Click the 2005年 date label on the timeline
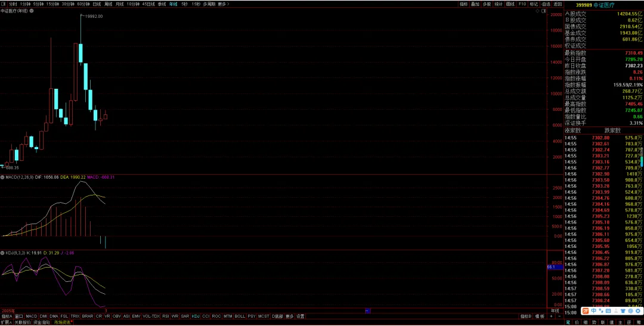This screenshot has height=326, width=644. pyautogui.click(x=7, y=311)
